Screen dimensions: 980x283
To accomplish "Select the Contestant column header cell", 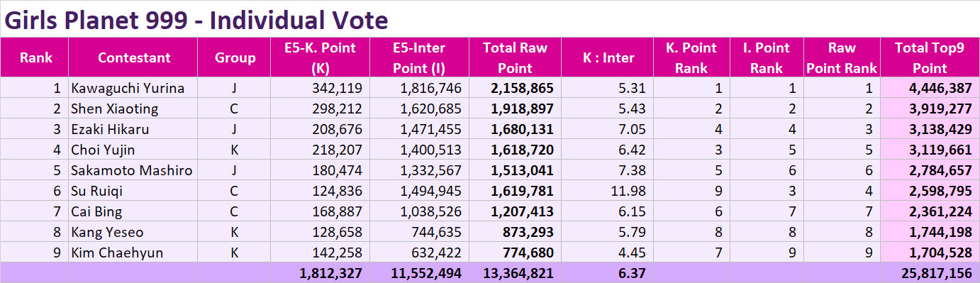I will pos(134,57).
